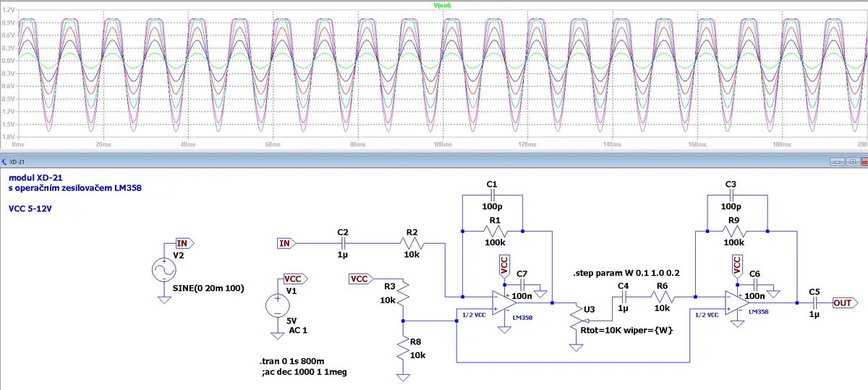868x390 pixels.
Task: Select the C3 100p capacitor symbol
Action: tap(731, 196)
